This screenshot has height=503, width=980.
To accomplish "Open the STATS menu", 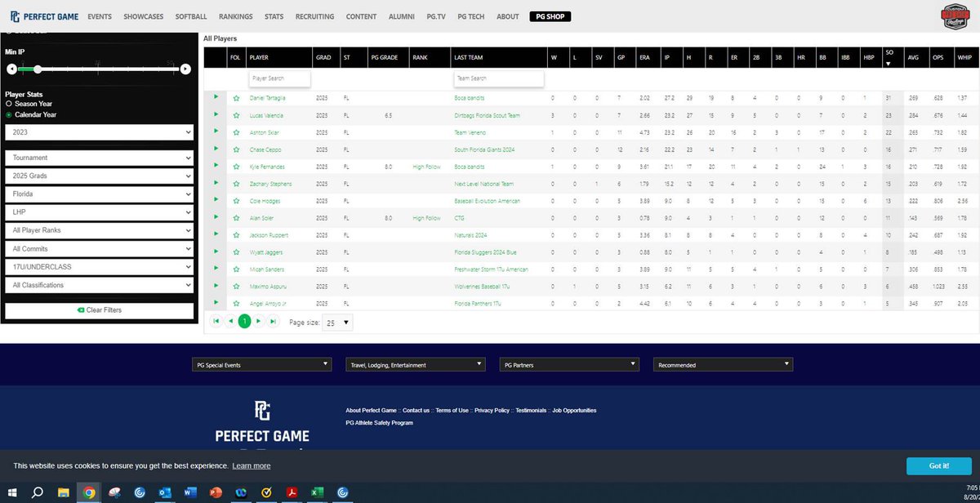I will pos(274,16).
